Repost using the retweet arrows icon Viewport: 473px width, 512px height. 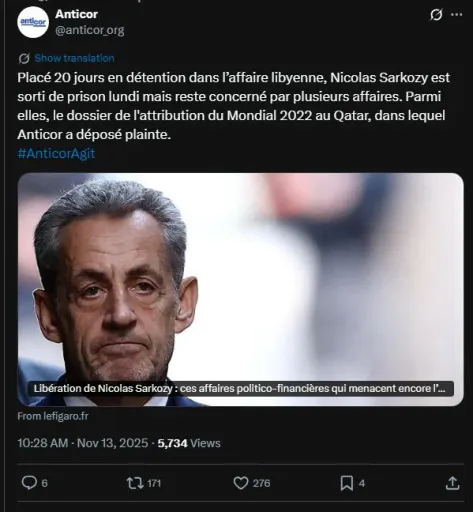pyautogui.click(x=135, y=483)
